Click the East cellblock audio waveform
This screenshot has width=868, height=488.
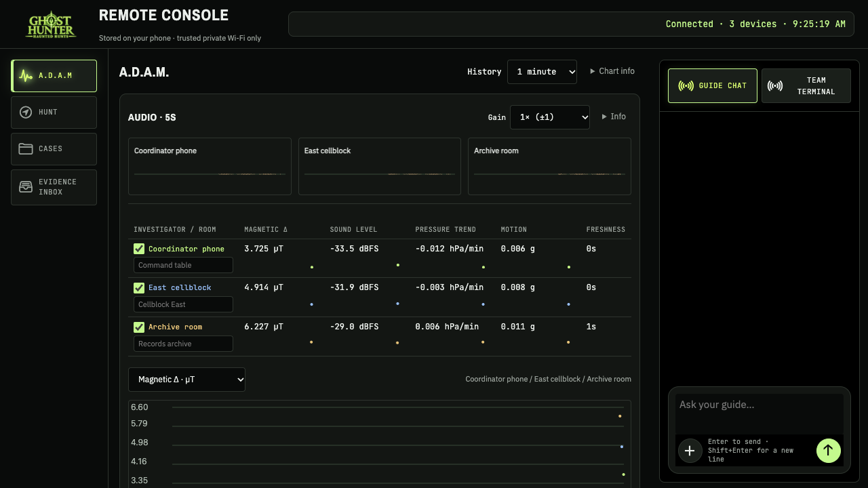(x=380, y=174)
